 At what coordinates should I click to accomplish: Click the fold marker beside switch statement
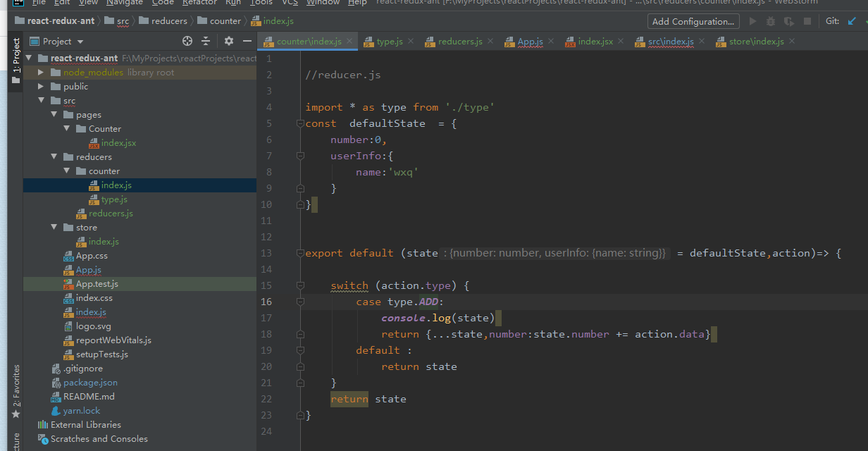pyautogui.click(x=300, y=285)
